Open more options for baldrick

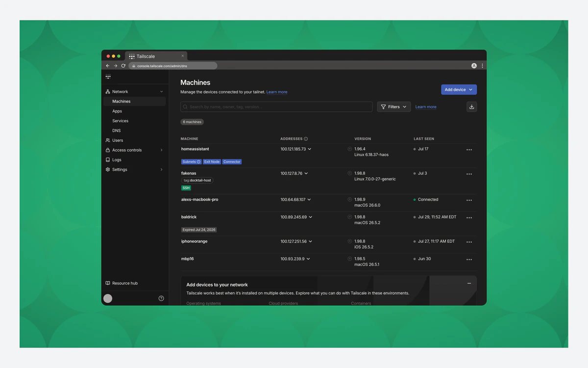pos(469,218)
